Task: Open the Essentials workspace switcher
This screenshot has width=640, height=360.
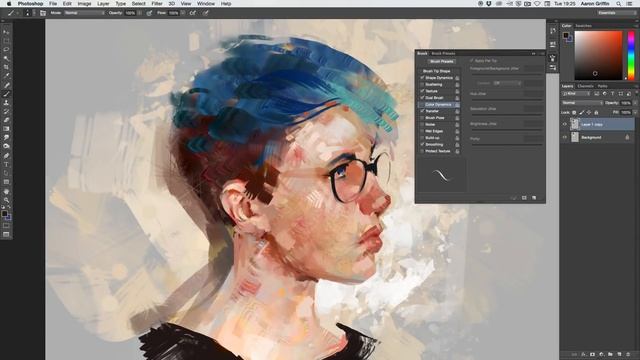Action: [x=616, y=13]
